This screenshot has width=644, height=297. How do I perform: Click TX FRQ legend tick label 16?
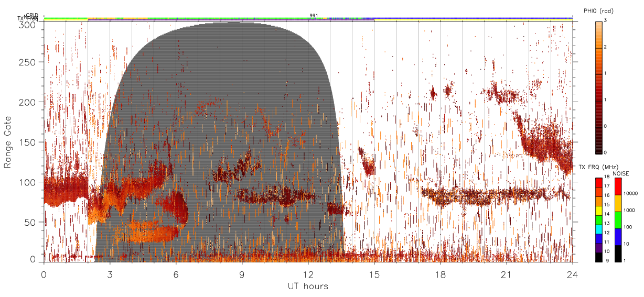tap(607, 195)
